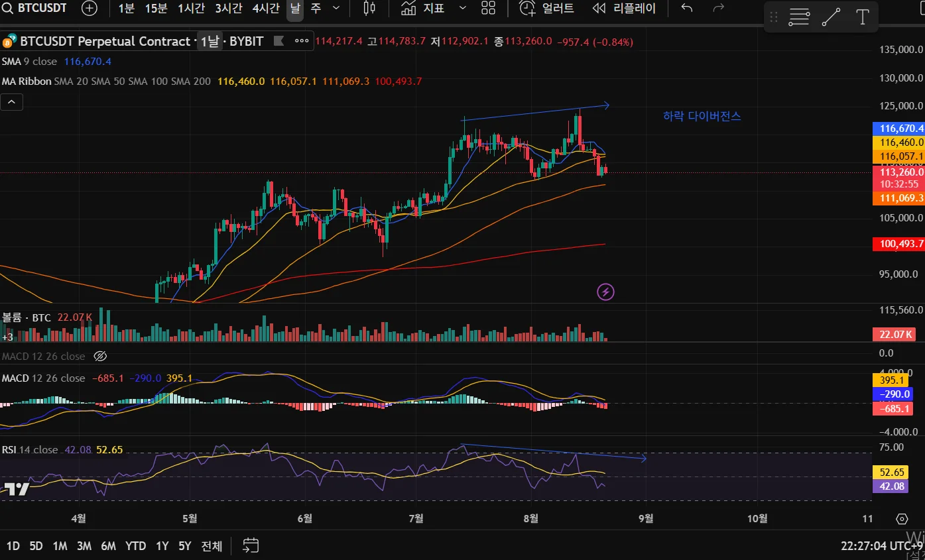The image size is (925, 560).
Task: Click the flag icon beside BYBIT
Action: [279, 41]
